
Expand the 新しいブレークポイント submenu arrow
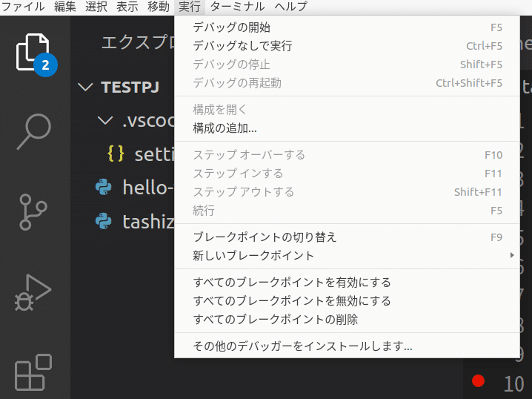click(x=512, y=255)
